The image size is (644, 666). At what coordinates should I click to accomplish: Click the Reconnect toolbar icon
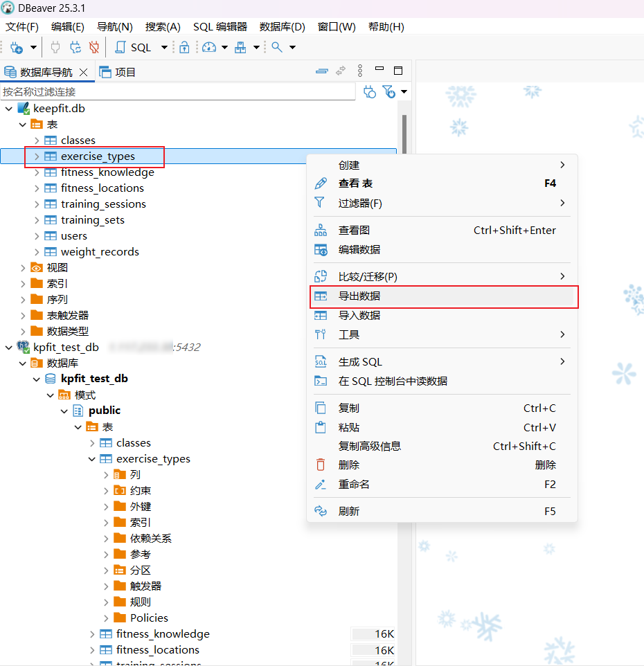click(x=75, y=47)
